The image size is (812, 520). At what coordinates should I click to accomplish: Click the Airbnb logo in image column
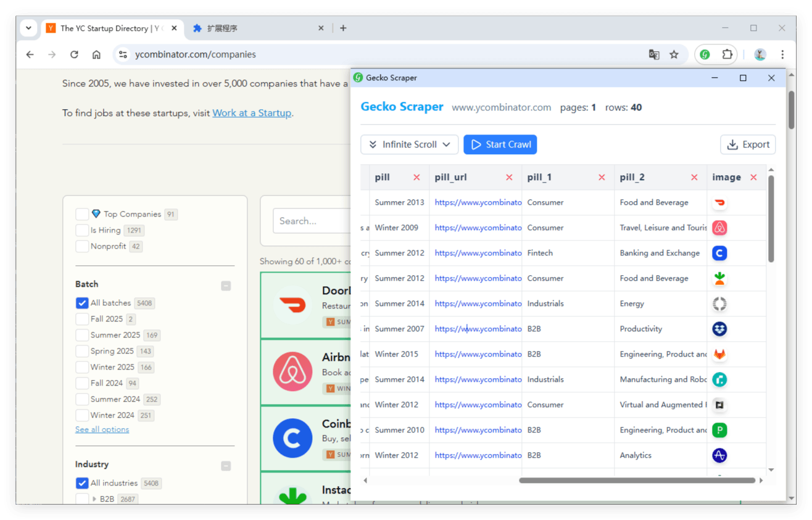pyautogui.click(x=719, y=228)
